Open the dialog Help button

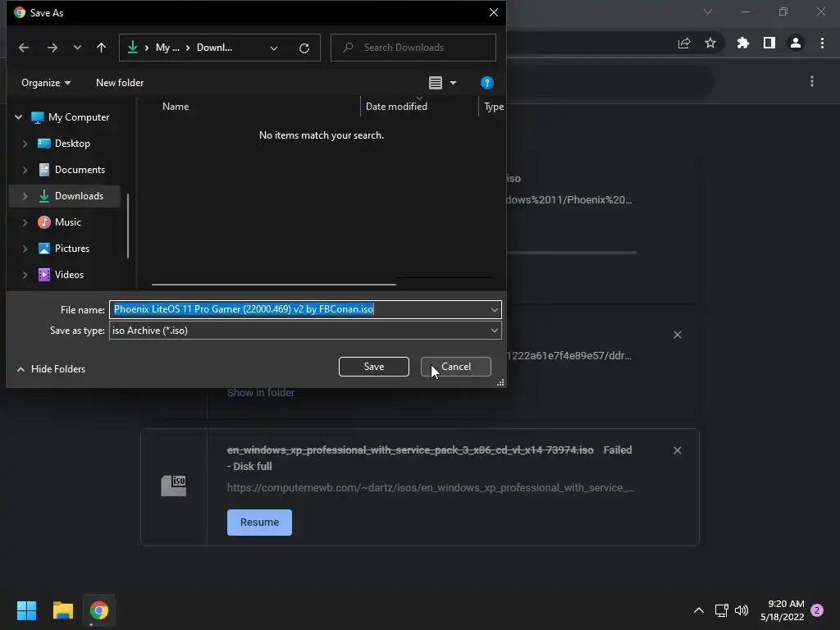click(x=486, y=83)
